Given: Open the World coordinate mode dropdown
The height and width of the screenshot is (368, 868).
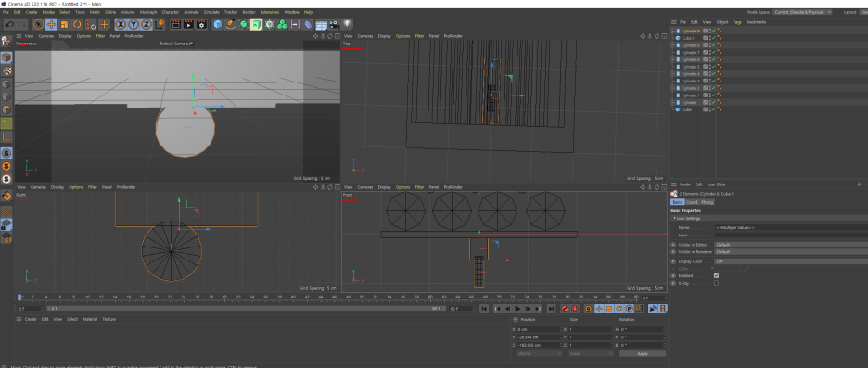Looking at the screenshot, I should click(538, 353).
